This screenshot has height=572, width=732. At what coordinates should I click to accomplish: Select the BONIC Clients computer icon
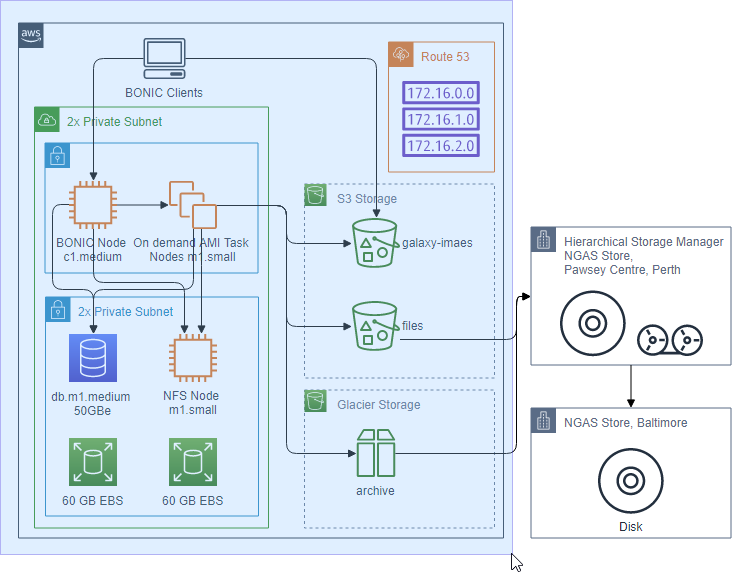tap(164, 59)
